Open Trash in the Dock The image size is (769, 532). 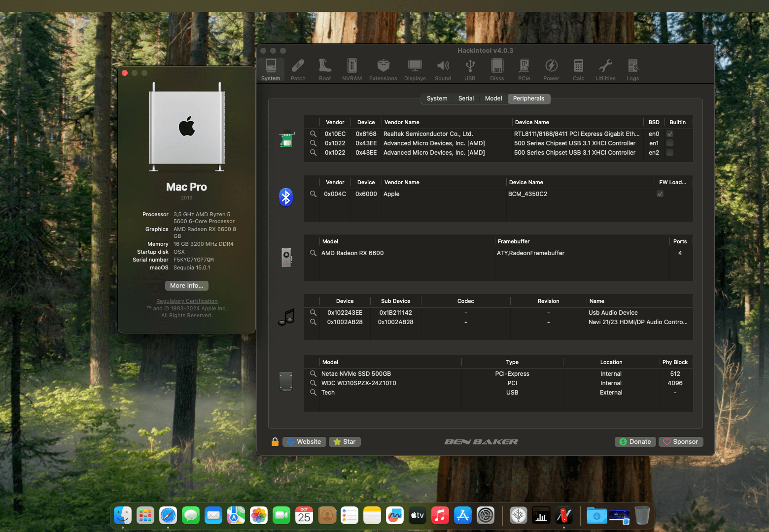(642, 516)
